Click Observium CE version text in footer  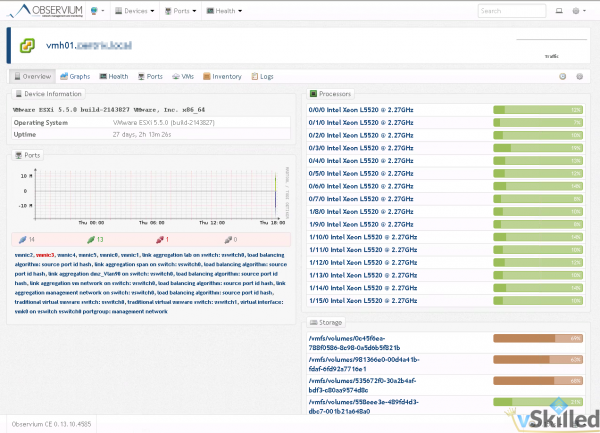tap(51, 424)
